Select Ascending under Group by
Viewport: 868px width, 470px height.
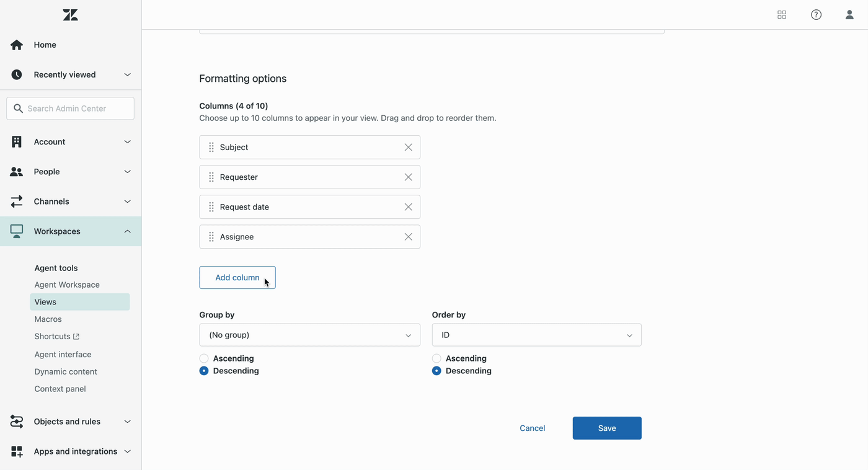click(204, 358)
